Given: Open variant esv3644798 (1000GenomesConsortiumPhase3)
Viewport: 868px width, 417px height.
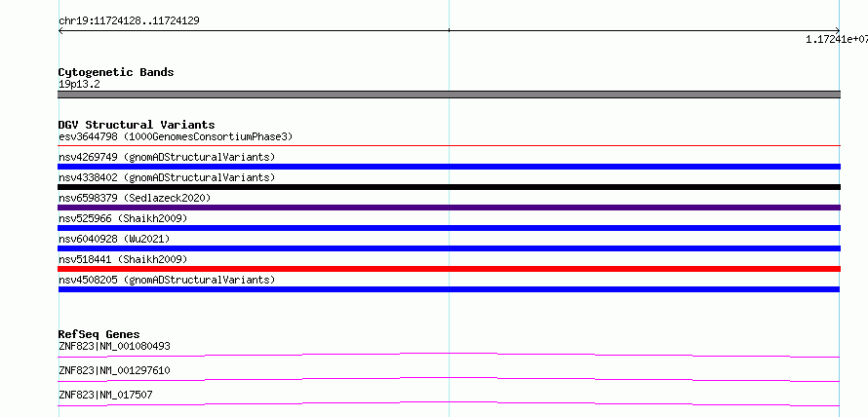Looking at the screenshot, I should pos(176,136).
